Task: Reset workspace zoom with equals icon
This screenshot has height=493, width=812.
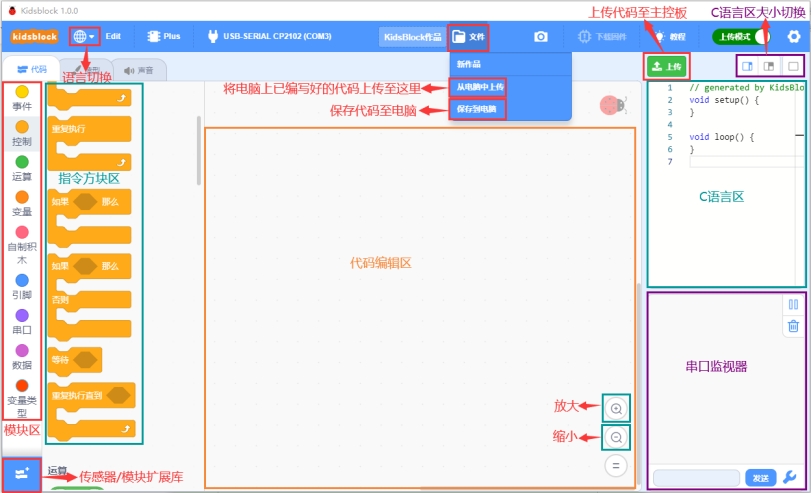Action: point(616,466)
